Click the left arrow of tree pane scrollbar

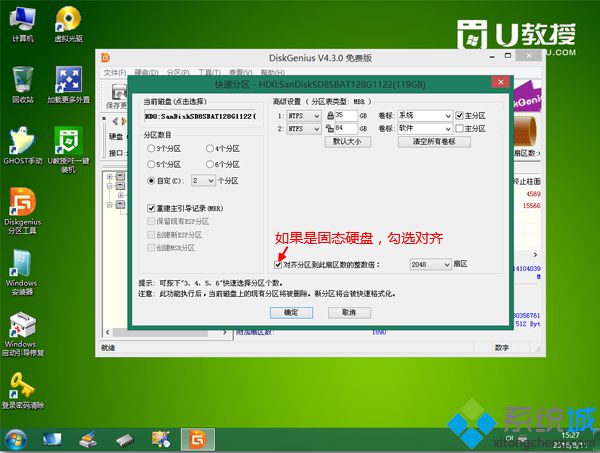coord(108,332)
